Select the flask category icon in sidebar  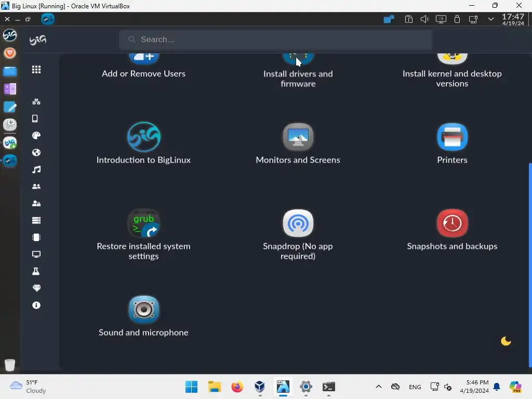pyautogui.click(x=36, y=271)
